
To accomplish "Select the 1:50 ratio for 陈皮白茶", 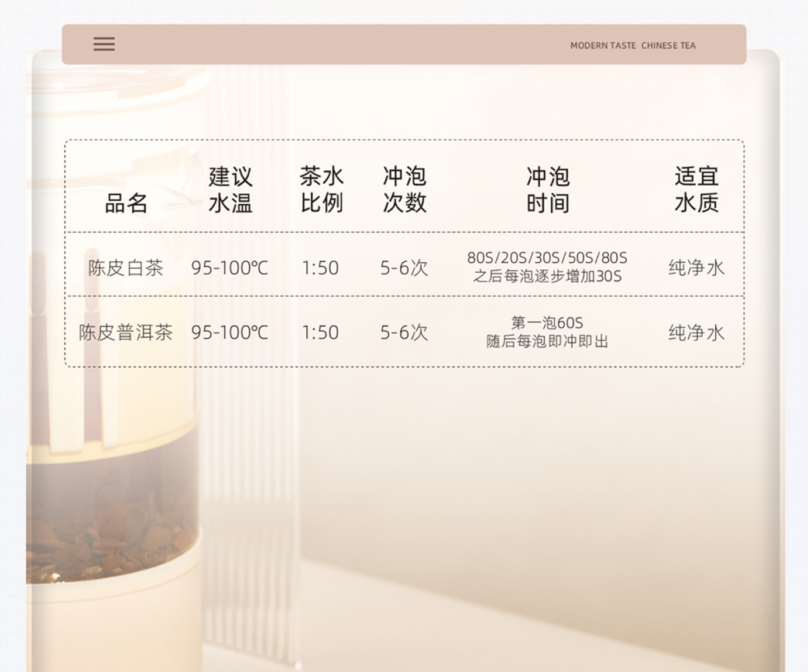I will pos(320,268).
